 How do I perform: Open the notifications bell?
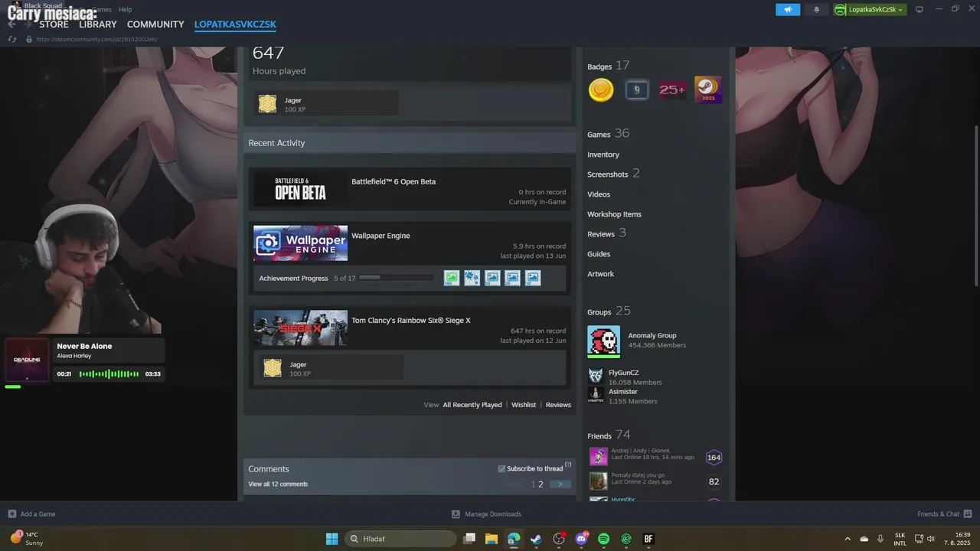point(816,9)
